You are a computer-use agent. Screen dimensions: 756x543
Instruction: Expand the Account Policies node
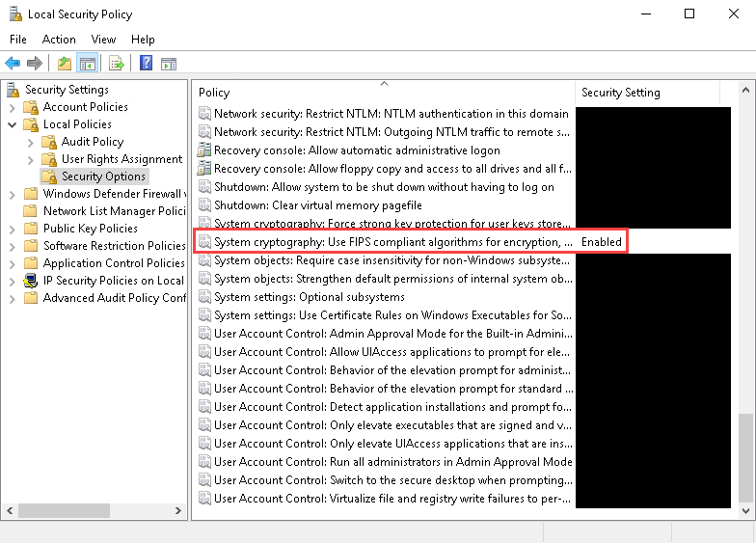click(12, 107)
